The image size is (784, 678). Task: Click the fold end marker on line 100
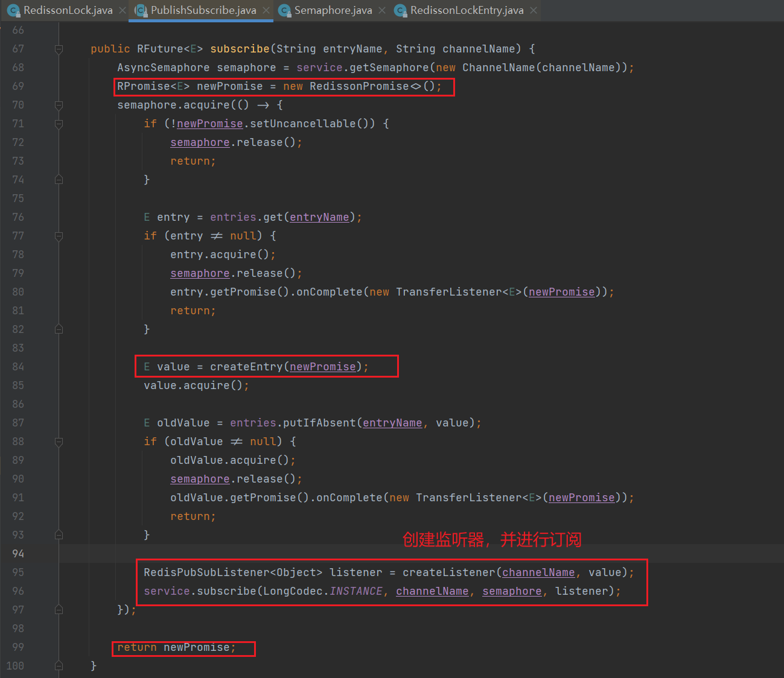coord(59,666)
